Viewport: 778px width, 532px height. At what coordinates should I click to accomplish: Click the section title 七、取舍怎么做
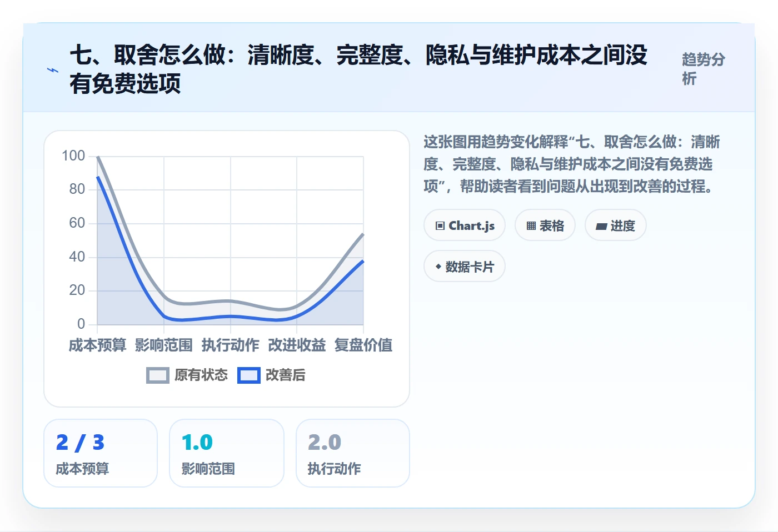[x=358, y=69]
